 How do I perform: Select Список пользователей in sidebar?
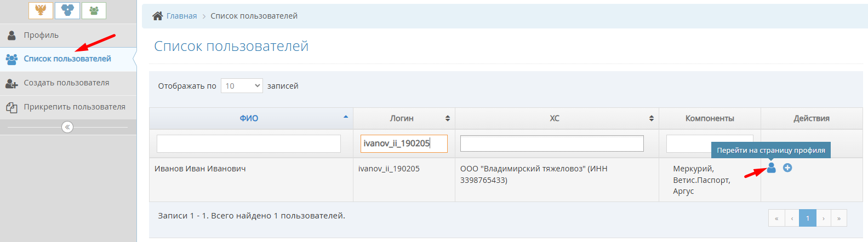(67, 59)
